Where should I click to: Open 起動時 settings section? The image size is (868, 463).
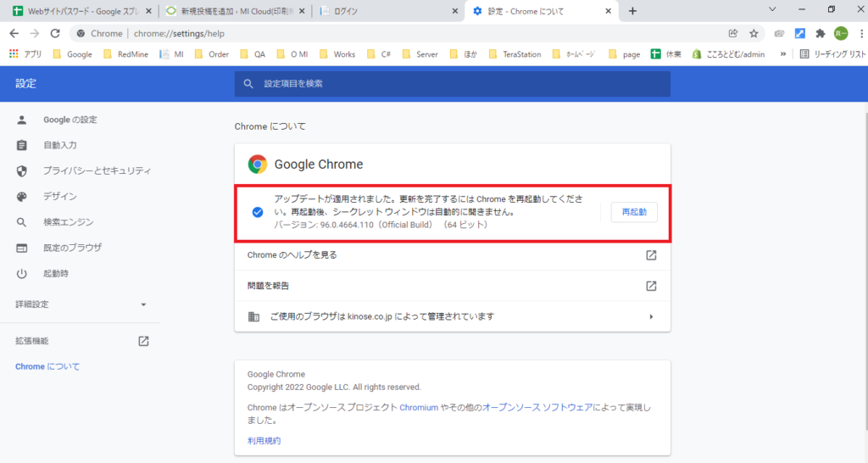[x=55, y=274]
